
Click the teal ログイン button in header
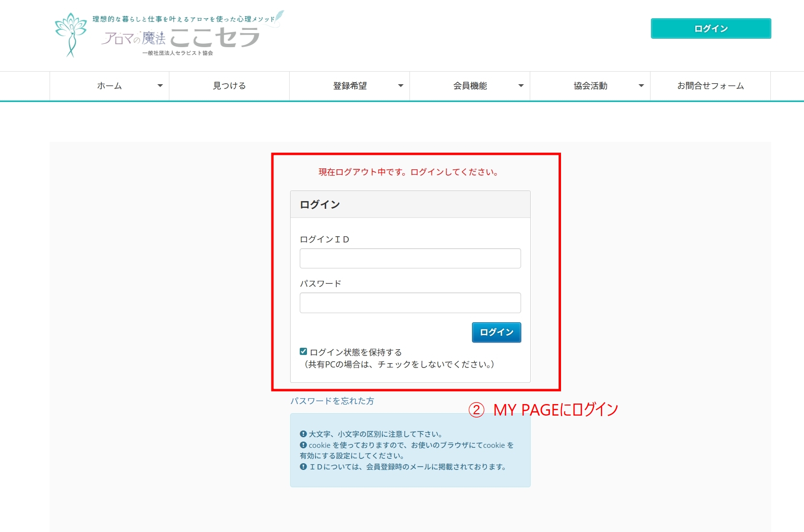711,28
